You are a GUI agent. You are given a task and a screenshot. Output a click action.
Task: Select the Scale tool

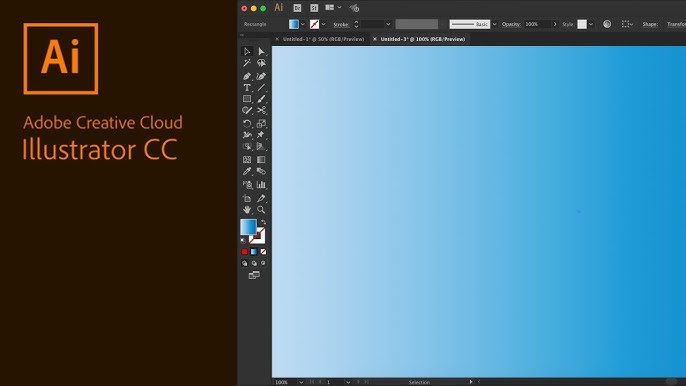click(x=261, y=123)
